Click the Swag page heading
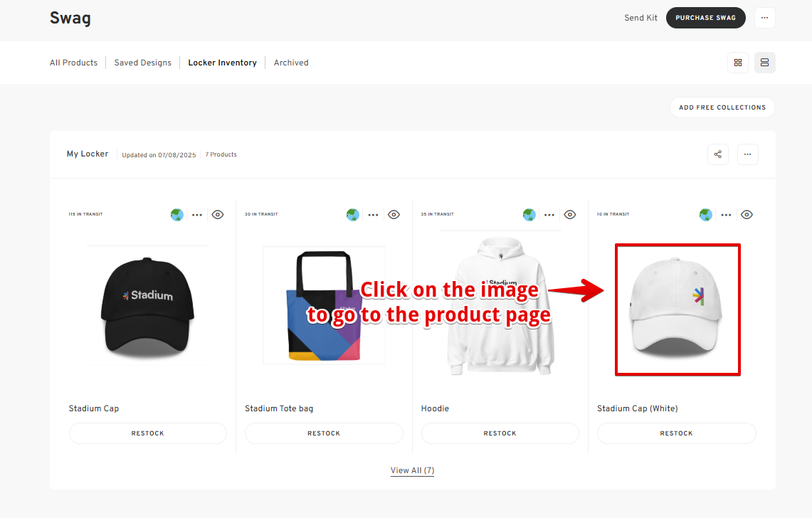This screenshot has height=518, width=812. coord(70,18)
